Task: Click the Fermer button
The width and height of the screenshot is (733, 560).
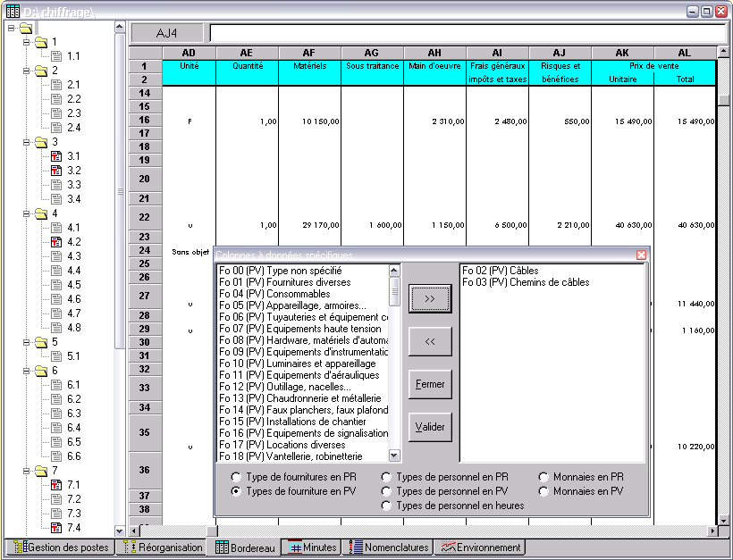Action: point(430,384)
